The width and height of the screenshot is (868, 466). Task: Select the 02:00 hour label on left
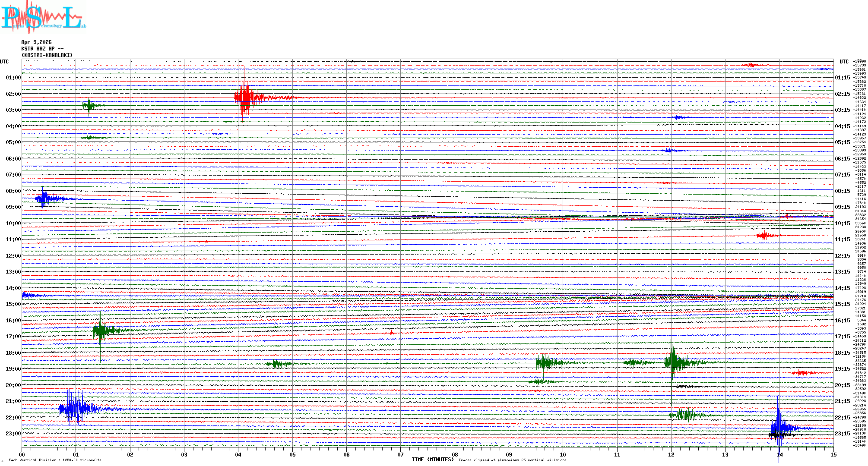tap(13, 94)
